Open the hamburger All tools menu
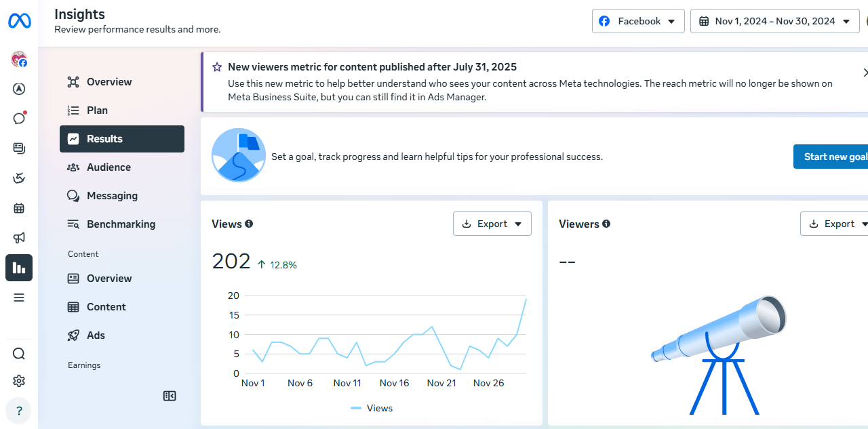 coord(19,298)
